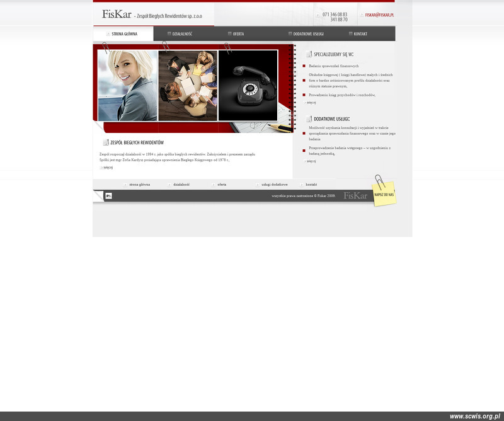The image size is (504, 421).
Task: Open więcej under Zespół Biegłych Rewidentów text
Action: (x=108, y=168)
